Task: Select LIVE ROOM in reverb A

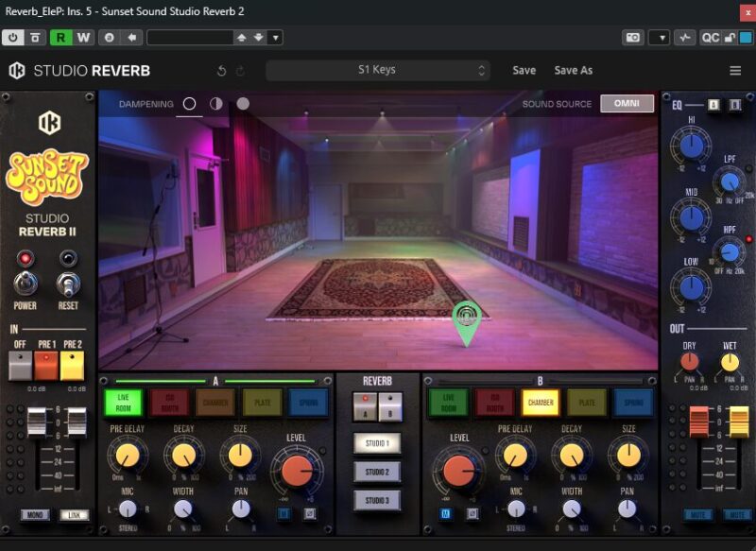Action: (124, 402)
